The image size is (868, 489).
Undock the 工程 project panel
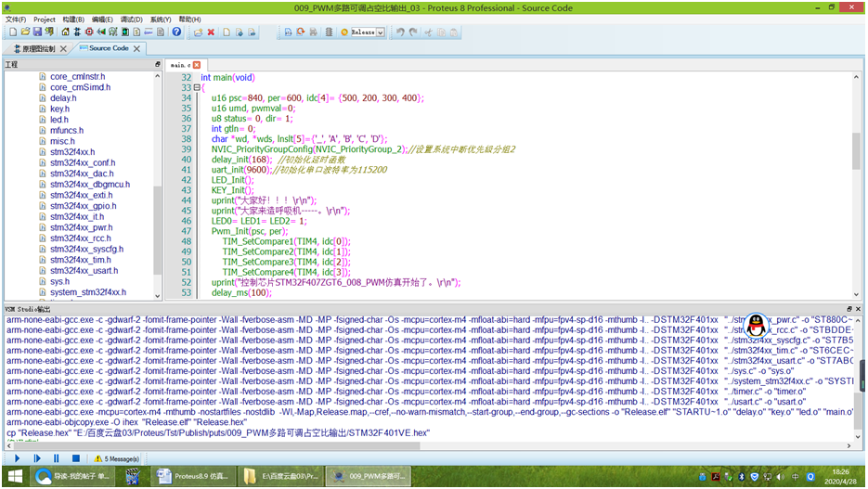pos(158,64)
